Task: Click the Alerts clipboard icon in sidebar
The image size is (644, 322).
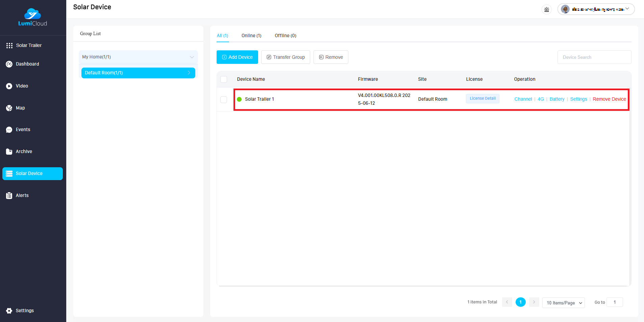Action: [x=9, y=196]
